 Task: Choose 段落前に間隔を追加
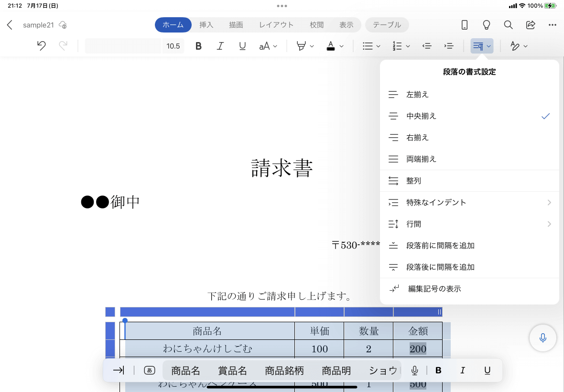click(469, 246)
